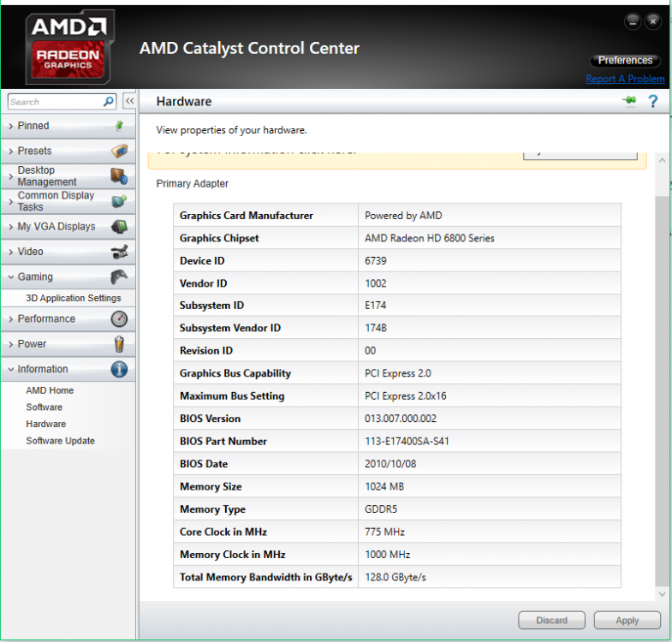
Task: Collapse the Information section
Action: pos(43,369)
